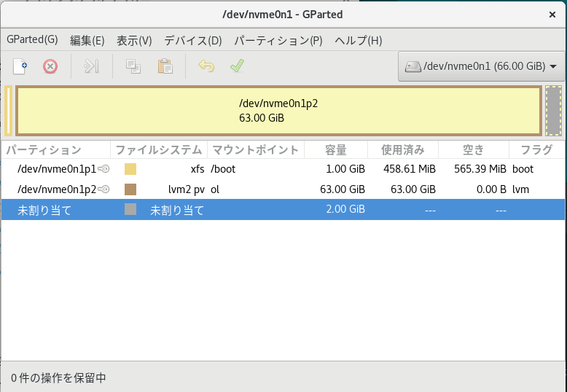This screenshot has width=567, height=392.
Task: Click the Resize/Move partition icon
Action: [91, 66]
